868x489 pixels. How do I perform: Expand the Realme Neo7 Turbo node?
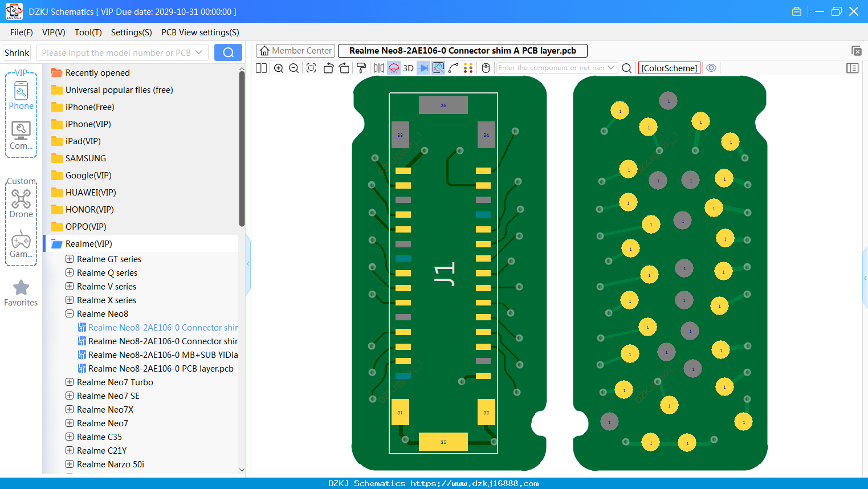tap(70, 382)
